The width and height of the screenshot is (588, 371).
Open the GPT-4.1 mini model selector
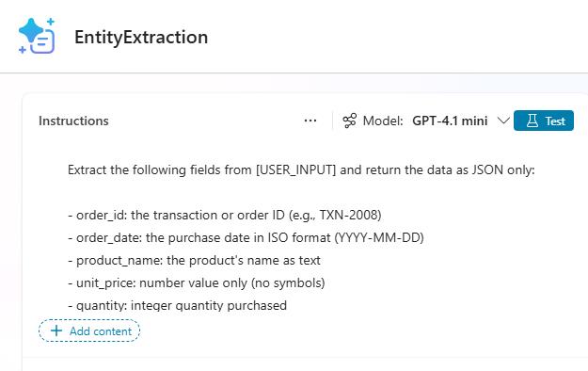click(x=450, y=121)
